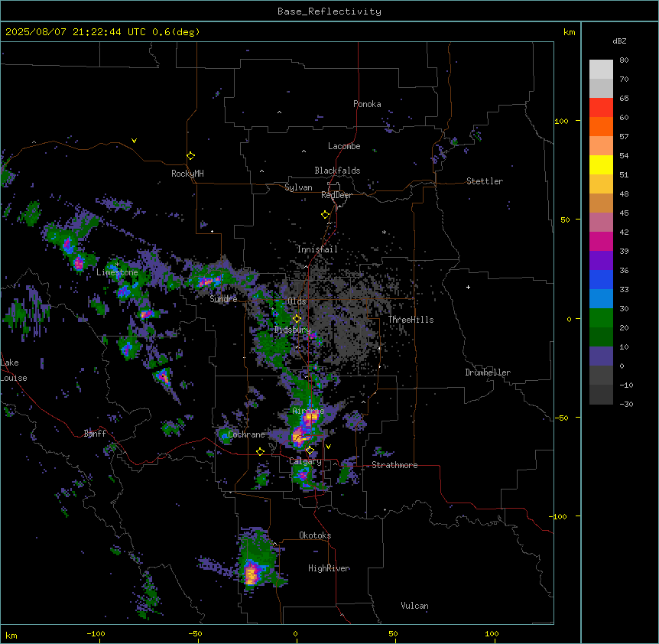The height and width of the screenshot is (644, 659).
Task: Select the Drumheller label
Action: pyautogui.click(x=488, y=372)
